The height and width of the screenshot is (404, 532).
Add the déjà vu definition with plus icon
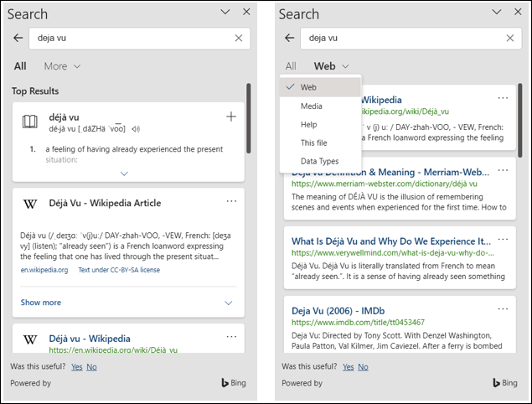tap(231, 117)
